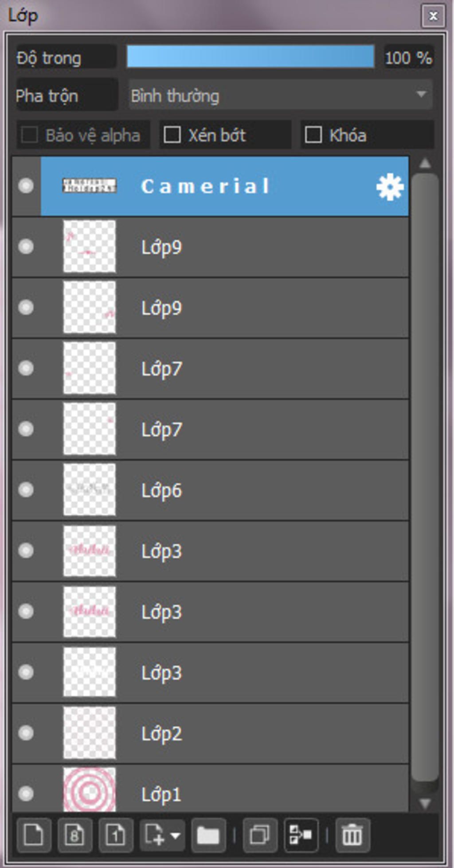454x868 pixels.
Task: Add a new 8-bit layer
Action: 74,836
